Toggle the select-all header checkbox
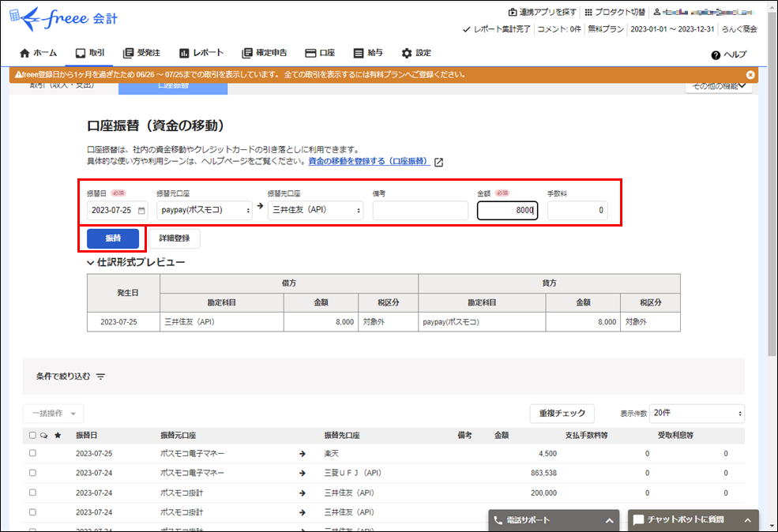 (32, 436)
